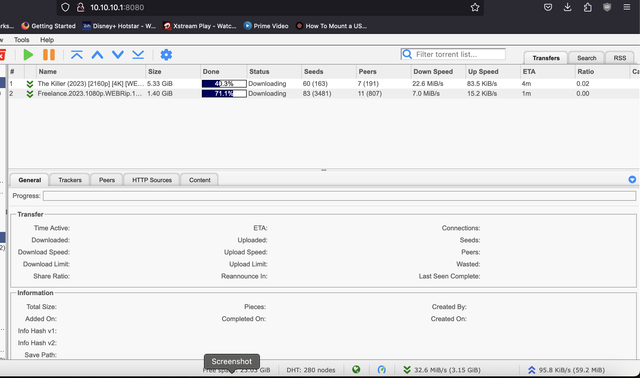Open Save to Pocket icon

point(548,7)
